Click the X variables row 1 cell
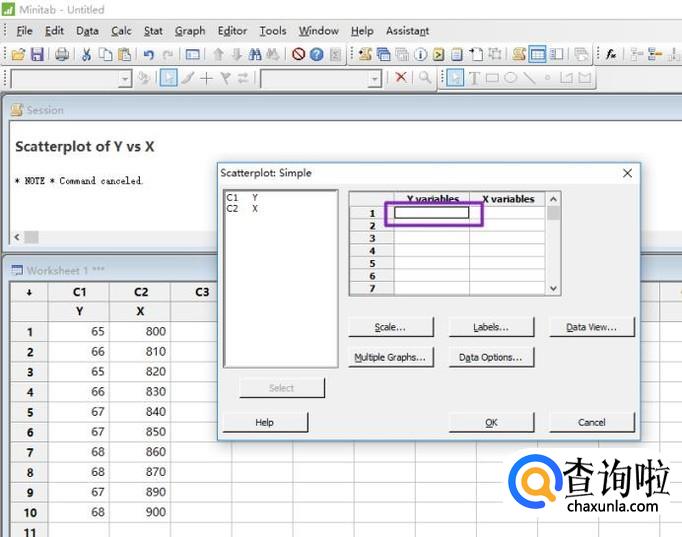Screen dimensions: 682x537 click(x=507, y=213)
